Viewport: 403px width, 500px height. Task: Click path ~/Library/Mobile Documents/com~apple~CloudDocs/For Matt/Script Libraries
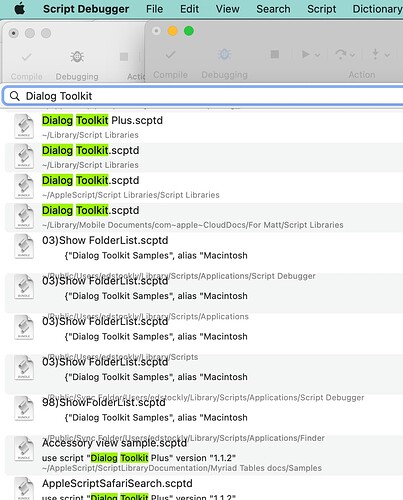[193, 225]
